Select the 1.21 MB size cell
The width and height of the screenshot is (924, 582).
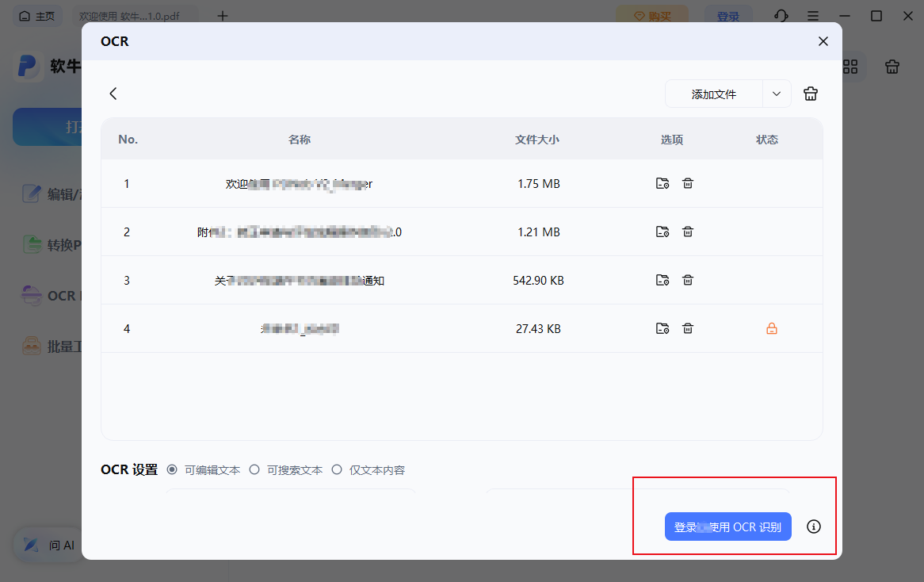pos(539,232)
